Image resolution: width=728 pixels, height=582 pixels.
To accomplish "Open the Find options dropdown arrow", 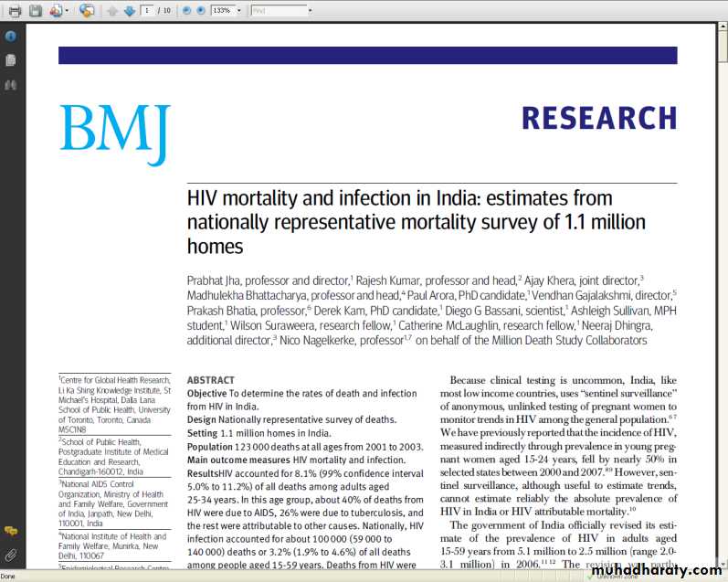I will pos(310,11).
